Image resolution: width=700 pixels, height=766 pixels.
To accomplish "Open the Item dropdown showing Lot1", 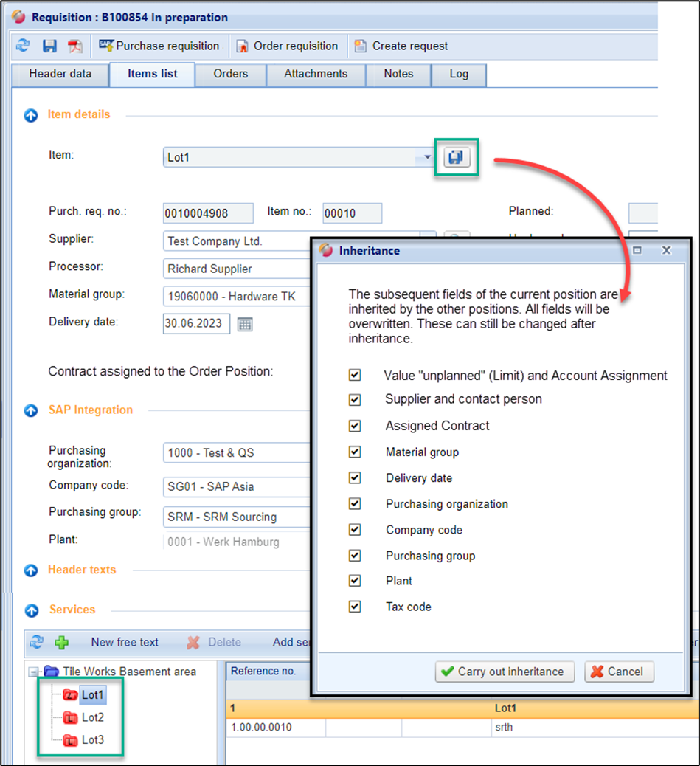I will pos(426,157).
